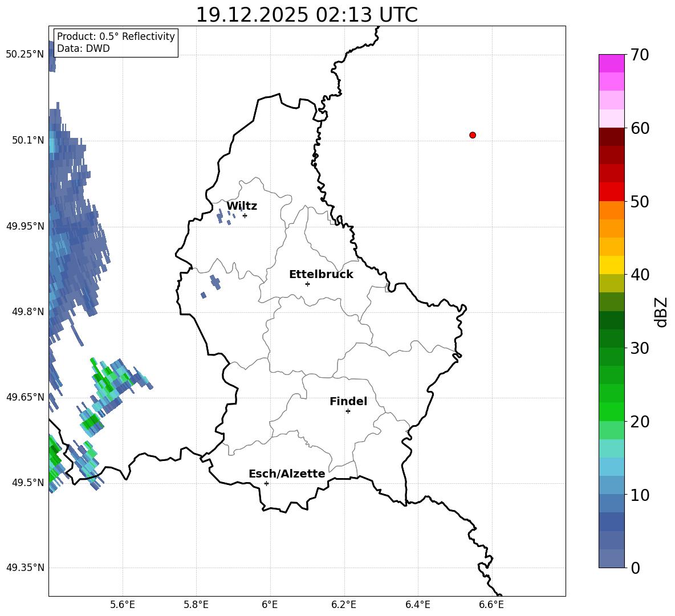Image resolution: width=675 pixels, height=616 pixels.
Task: Pick the light blue swatch above 10 dBZ
Action: [x=611, y=485]
